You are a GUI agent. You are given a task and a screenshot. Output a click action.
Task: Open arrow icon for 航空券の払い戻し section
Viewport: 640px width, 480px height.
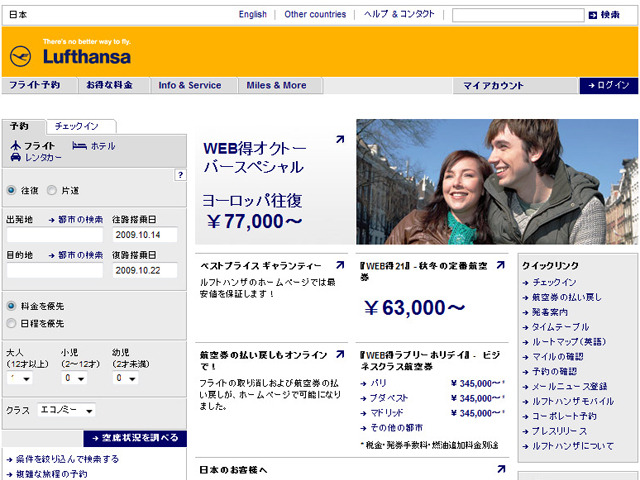click(340, 354)
